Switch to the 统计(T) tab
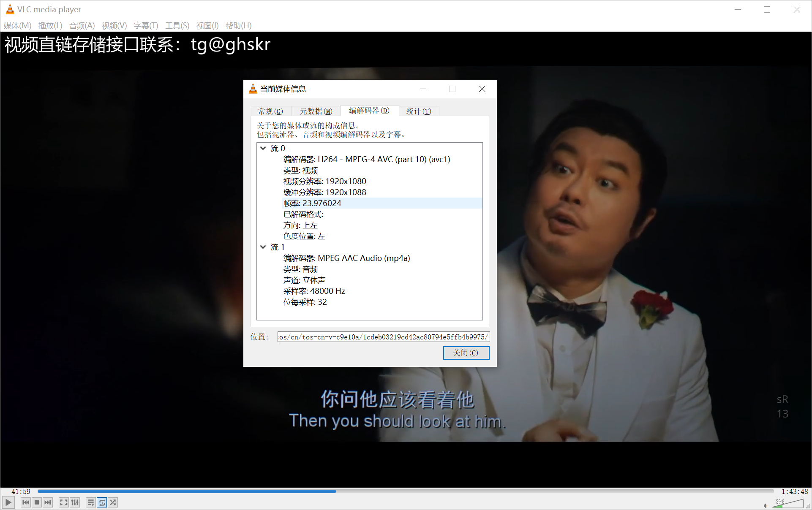The width and height of the screenshot is (812, 510). coord(418,111)
